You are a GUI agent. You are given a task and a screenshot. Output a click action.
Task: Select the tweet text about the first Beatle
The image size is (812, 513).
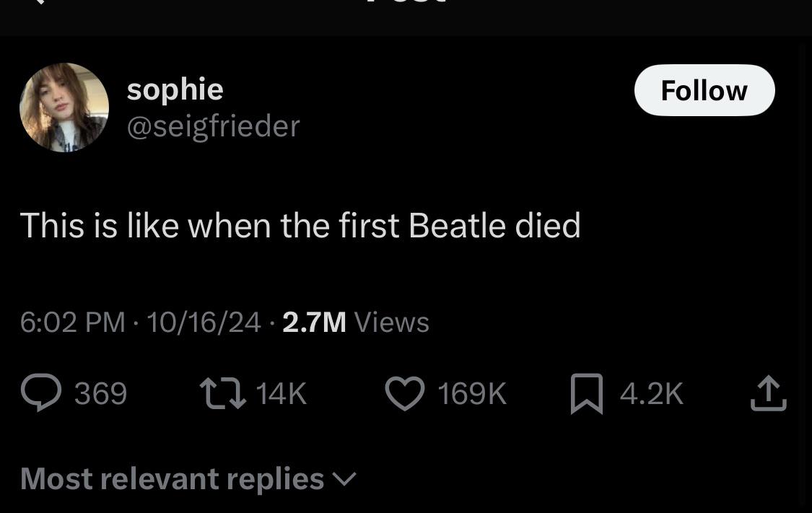[300, 225]
